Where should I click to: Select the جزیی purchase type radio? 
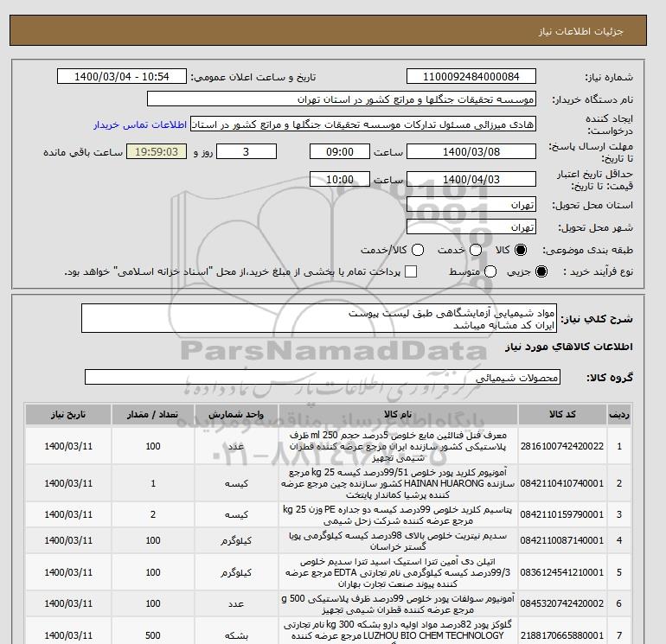pyautogui.click(x=541, y=271)
